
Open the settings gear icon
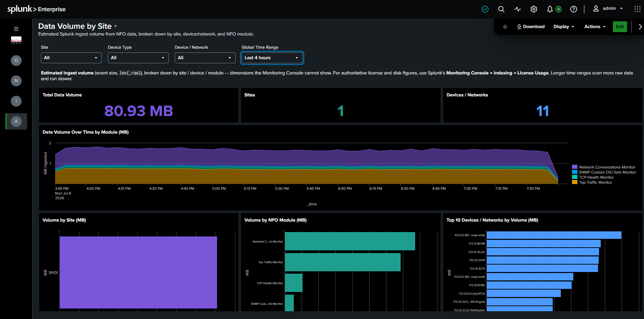(534, 9)
